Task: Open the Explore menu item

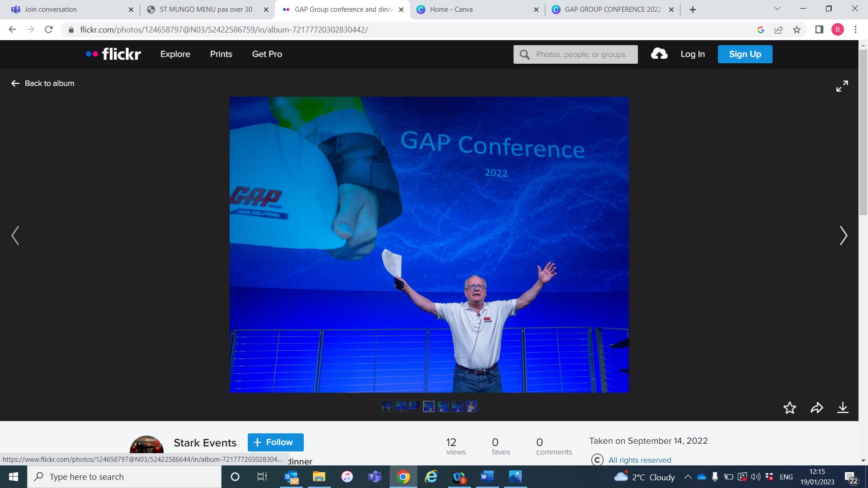Action: click(x=175, y=54)
